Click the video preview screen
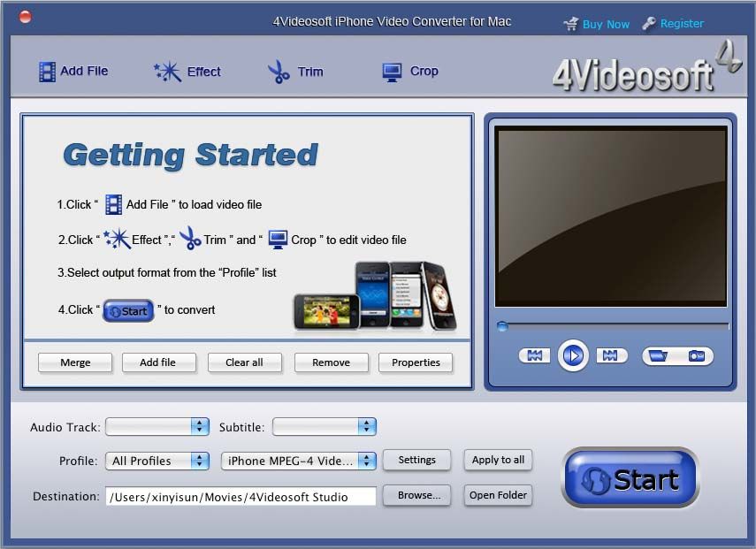Image resolution: width=756 pixels, height=549 pixels. [x=611, y=217]
